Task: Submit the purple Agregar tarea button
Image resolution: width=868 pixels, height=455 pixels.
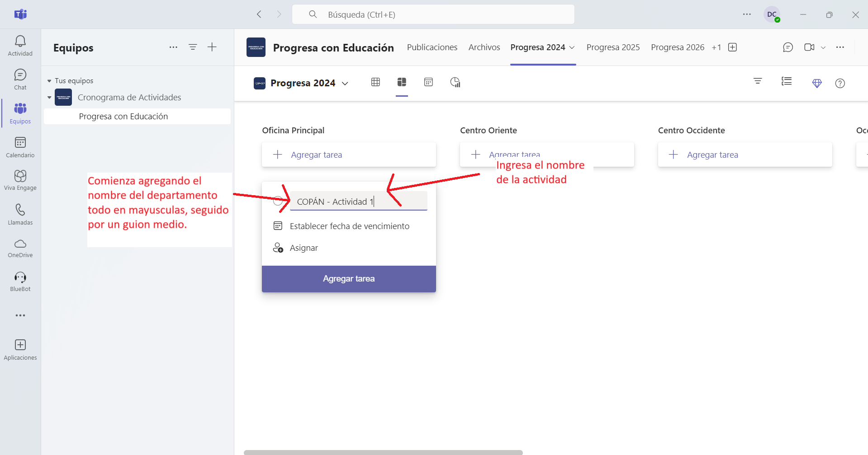Action: (x=349, y=279)
